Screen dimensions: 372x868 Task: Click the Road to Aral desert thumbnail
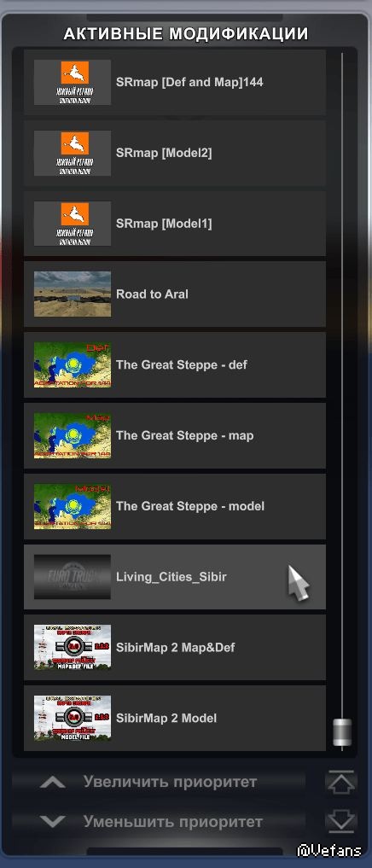click(73, 294)
